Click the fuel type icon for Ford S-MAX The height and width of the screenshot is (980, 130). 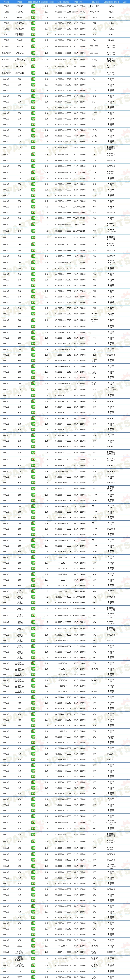[33, 40]
